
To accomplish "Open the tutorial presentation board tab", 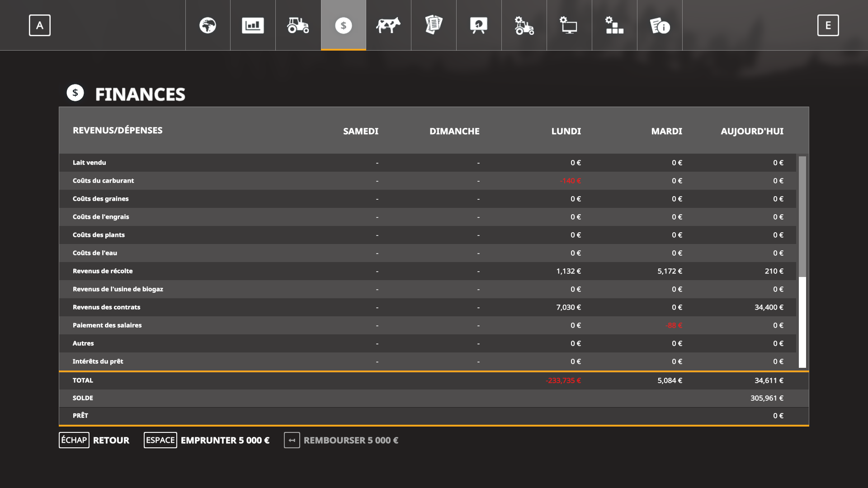I will click(479, 25).
